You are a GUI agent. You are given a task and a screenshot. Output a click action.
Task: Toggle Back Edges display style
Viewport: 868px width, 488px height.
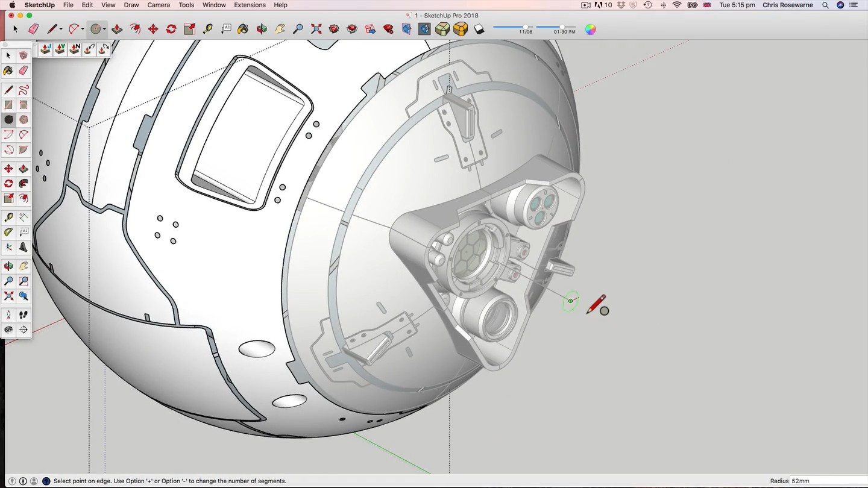424,29
